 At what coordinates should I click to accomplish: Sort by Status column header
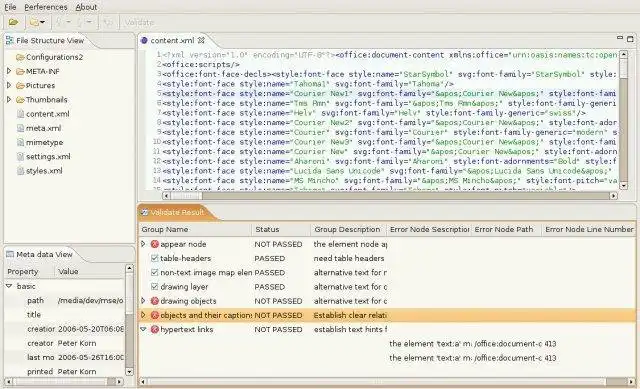(281, 230)
